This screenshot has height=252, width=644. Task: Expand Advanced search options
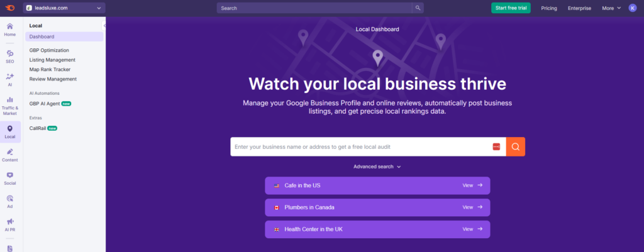tap(377, 167)
